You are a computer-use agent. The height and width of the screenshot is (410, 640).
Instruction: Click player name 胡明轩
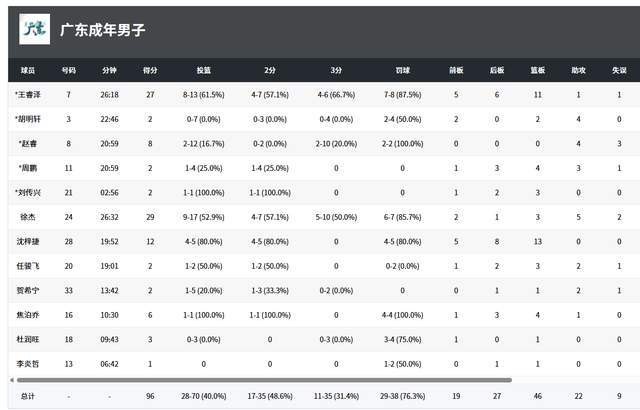[28, 119]
